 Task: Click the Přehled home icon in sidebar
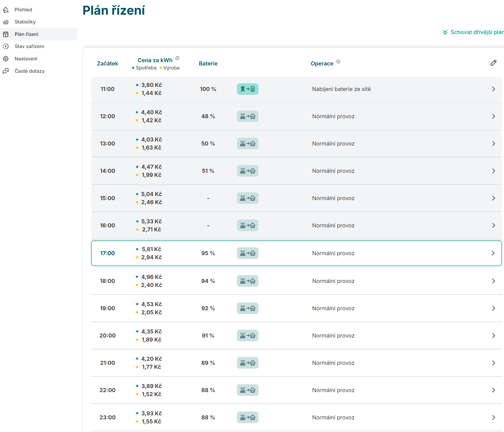point(6,10)
